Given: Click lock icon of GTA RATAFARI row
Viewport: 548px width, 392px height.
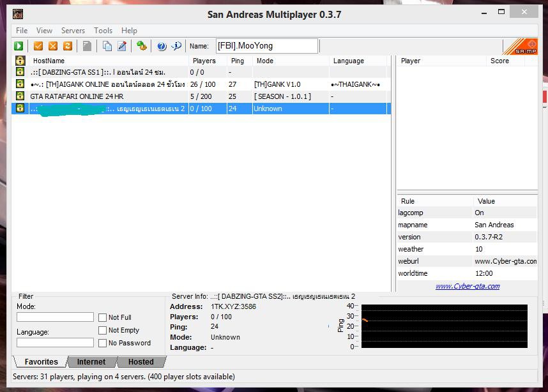Looking at the screenshot, I should 20,96.
